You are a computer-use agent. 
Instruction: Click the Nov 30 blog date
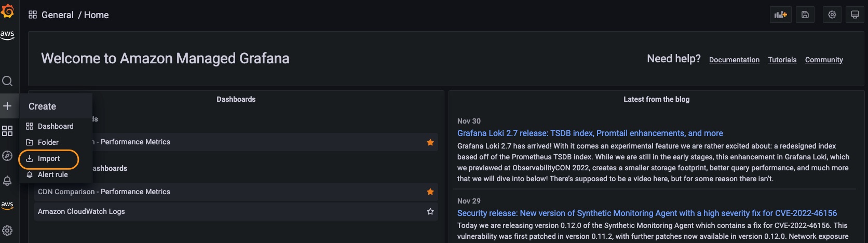coord(469,121)
